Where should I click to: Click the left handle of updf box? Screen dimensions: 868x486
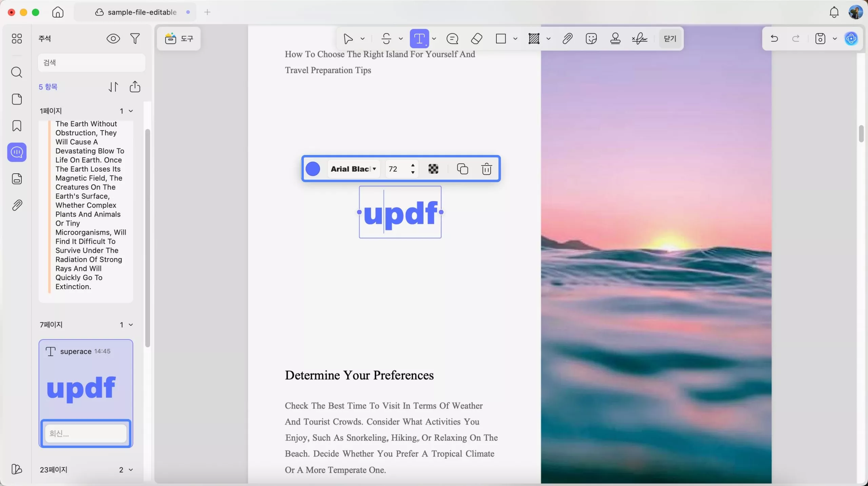359,212
